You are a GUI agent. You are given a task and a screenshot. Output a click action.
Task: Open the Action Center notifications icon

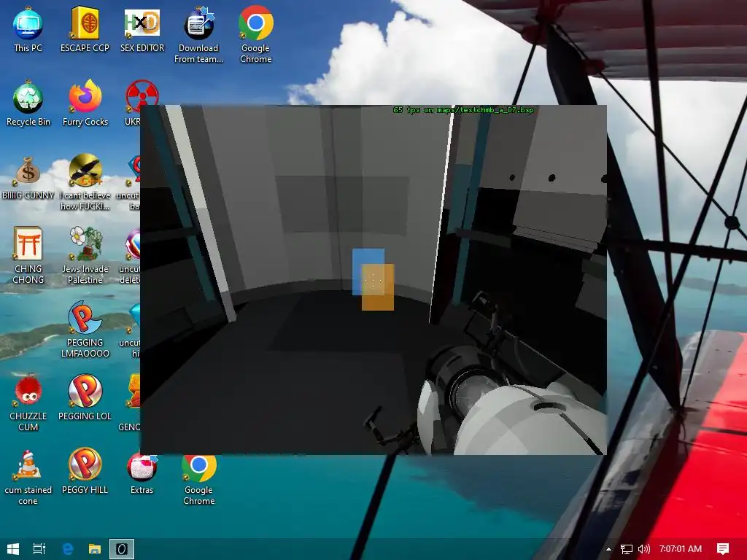(723, 549)
